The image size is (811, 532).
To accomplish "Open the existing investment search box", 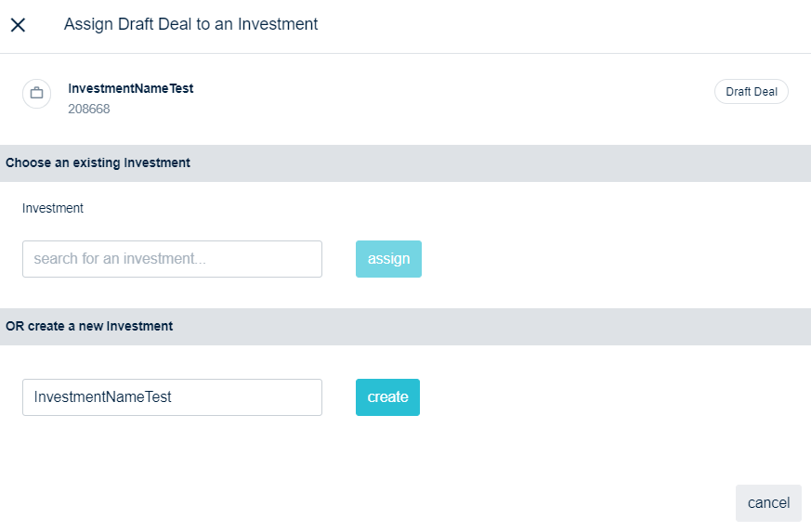I will pyautogui.click(x=172, y=259).
